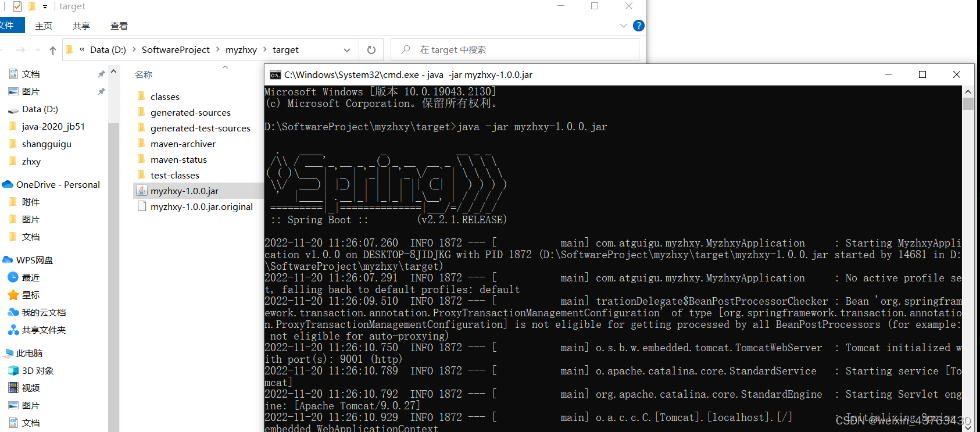
Task: Open the classes folder
Action: tap(164, 97)
